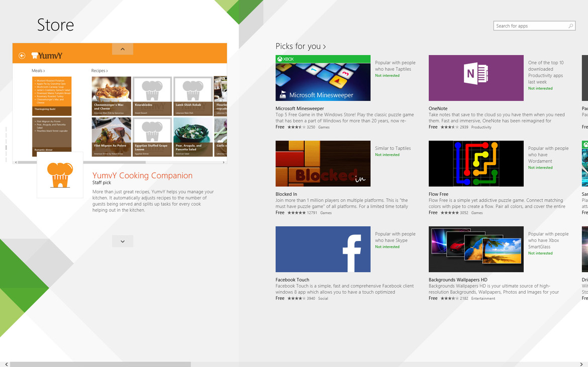Click the scroll left arrow at bottom

[7, 364]
